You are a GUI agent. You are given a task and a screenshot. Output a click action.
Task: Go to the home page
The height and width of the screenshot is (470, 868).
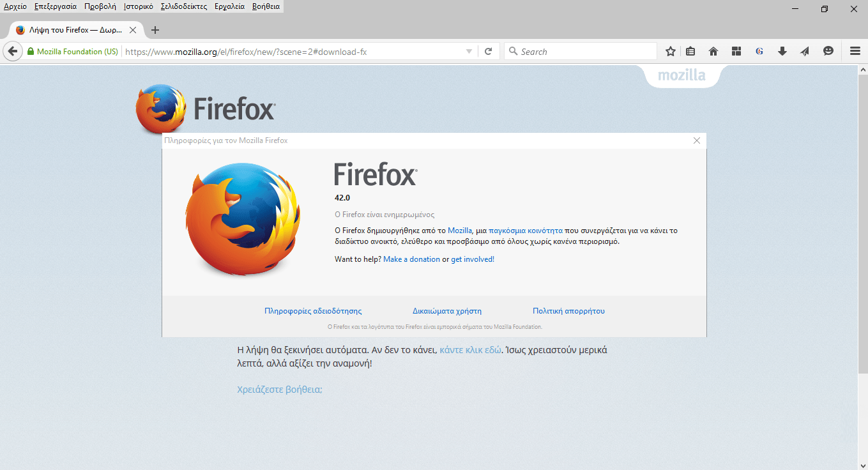pos(713,52)
